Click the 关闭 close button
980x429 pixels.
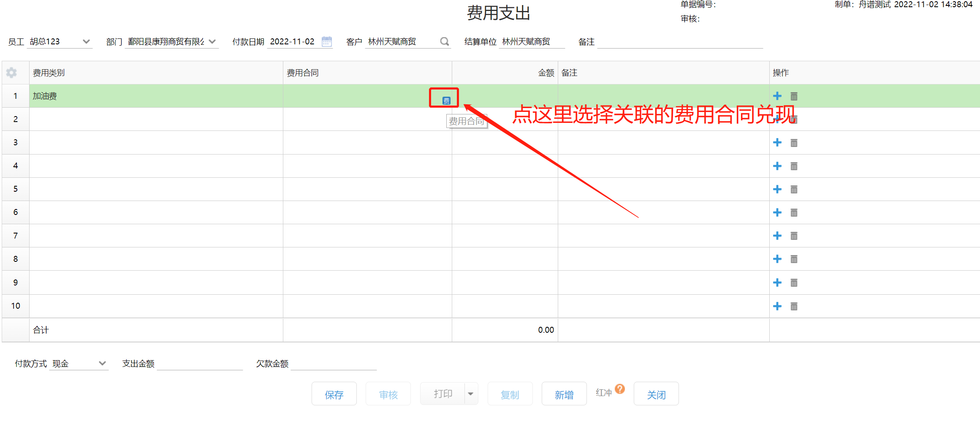[x=656, y=394]
